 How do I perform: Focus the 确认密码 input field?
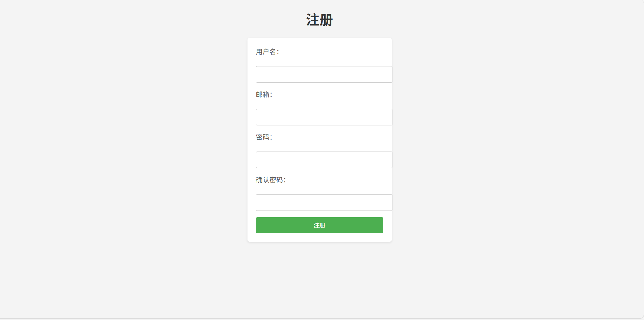324,202
